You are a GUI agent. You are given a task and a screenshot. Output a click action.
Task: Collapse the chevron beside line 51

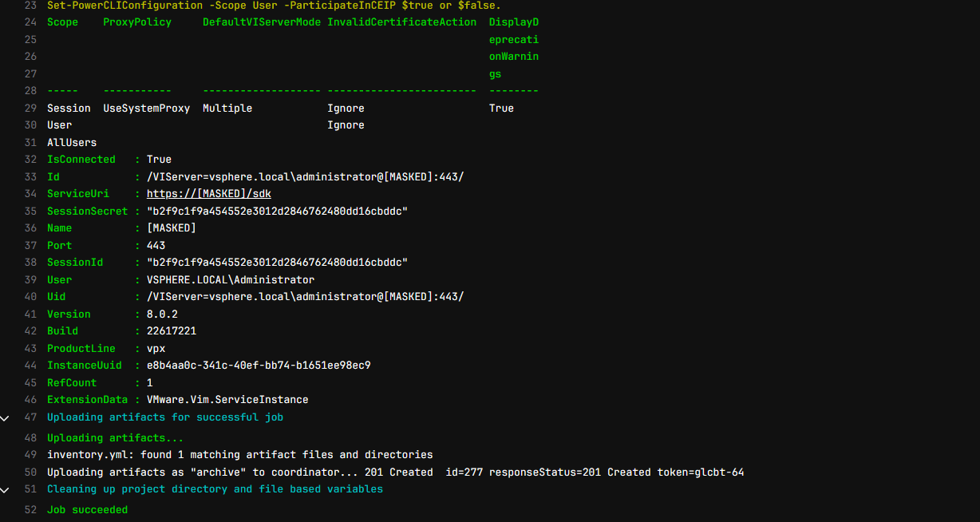pos(5,489)
